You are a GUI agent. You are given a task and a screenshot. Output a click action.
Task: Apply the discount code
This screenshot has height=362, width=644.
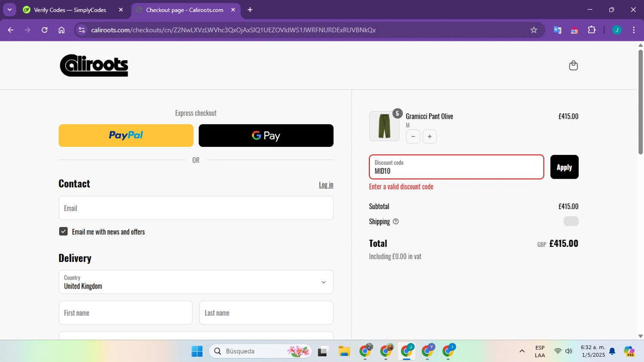pyautogui.click(x=564, y=167)
